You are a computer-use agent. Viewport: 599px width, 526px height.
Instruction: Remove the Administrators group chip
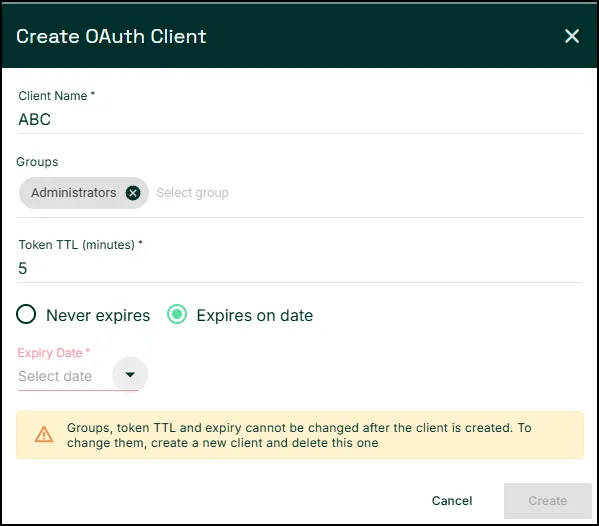(x=133, y=193)
